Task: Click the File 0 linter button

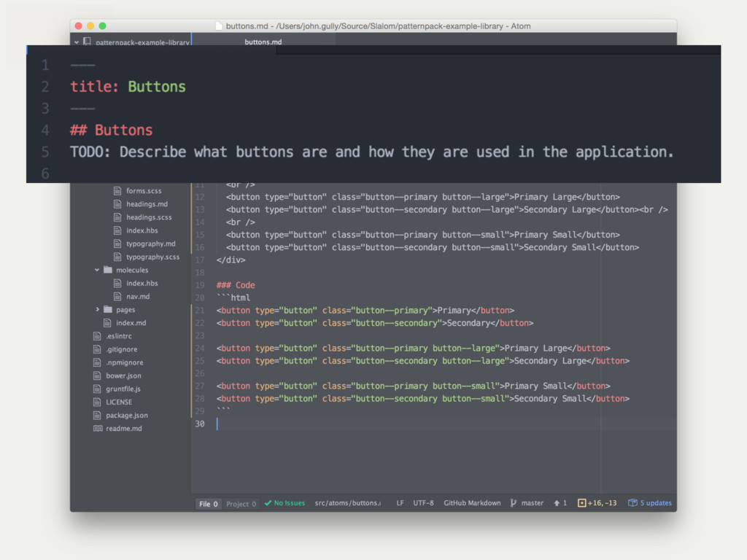Action: (208, 504)
